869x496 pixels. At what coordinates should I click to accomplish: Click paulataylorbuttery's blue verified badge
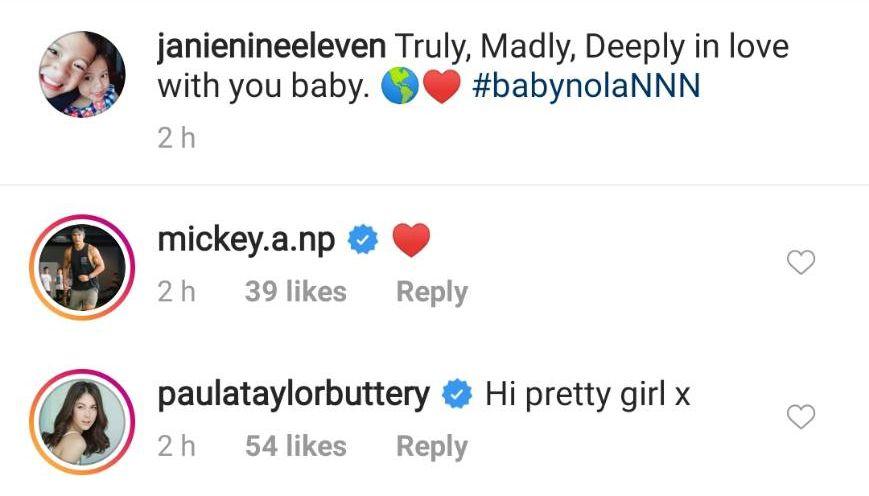coord(457,395)
